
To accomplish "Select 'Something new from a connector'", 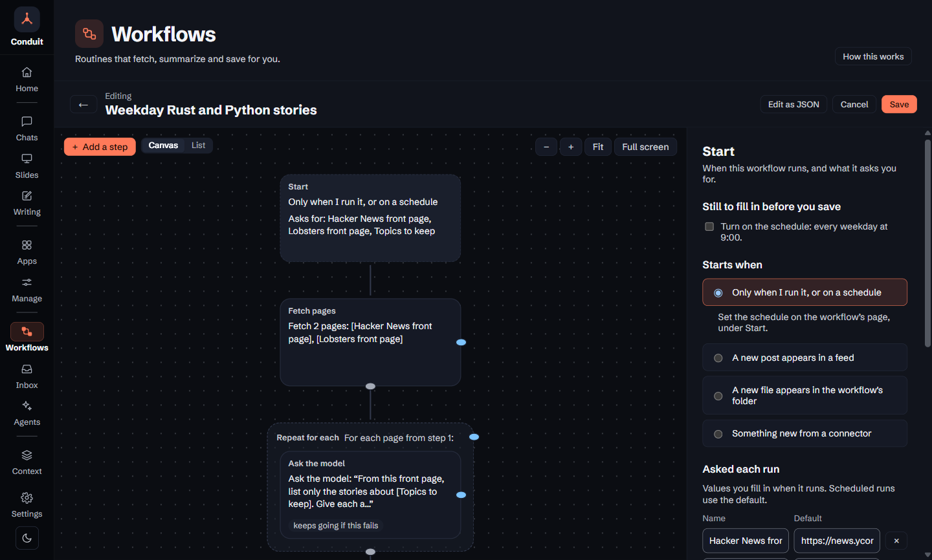I will [804, 433].
